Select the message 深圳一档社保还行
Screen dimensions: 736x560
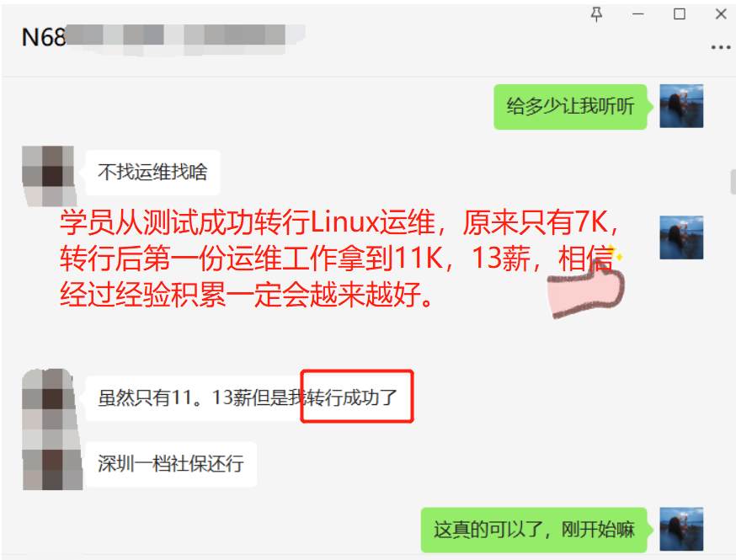point(171,464)
